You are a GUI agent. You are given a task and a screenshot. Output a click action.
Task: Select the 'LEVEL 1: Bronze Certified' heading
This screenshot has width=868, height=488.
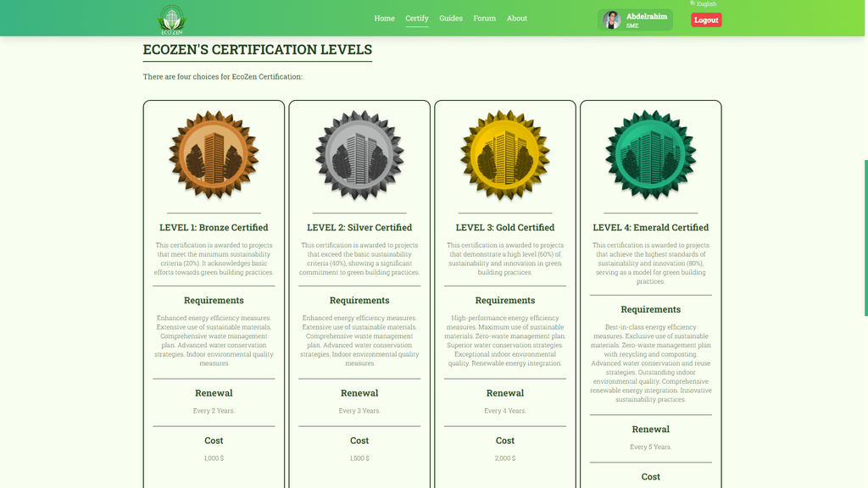click(x=214, y=227)
